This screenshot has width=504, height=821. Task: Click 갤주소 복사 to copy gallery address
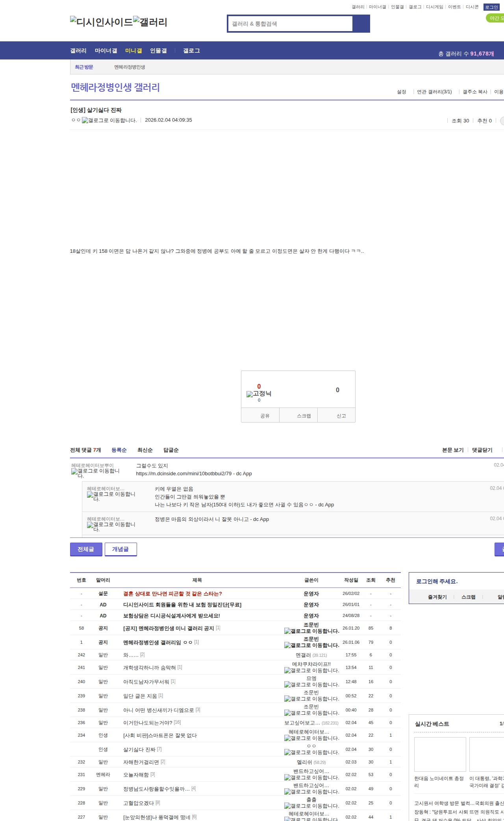tap(475, 92)
